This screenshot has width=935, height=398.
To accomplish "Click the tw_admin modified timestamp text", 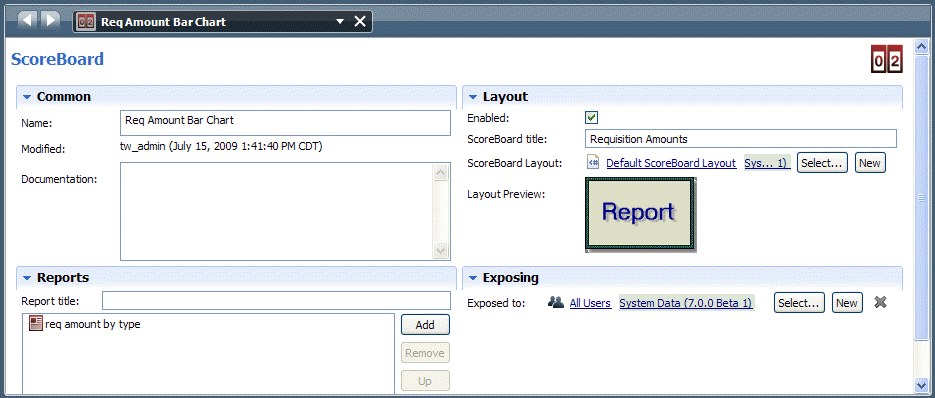I will coord(221,146).
